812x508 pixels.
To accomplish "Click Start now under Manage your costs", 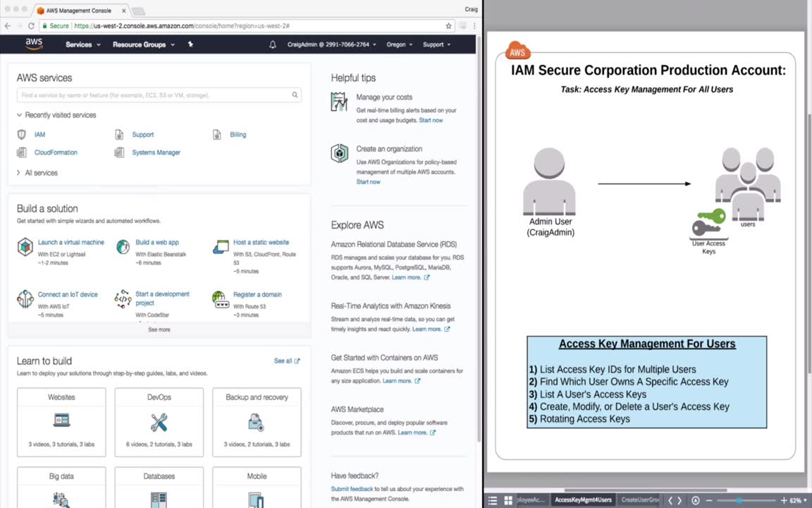I will [431, 120].
